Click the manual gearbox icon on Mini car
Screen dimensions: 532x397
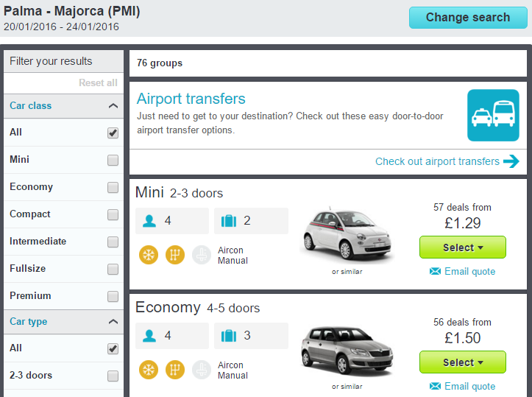(x=175, y=255)
